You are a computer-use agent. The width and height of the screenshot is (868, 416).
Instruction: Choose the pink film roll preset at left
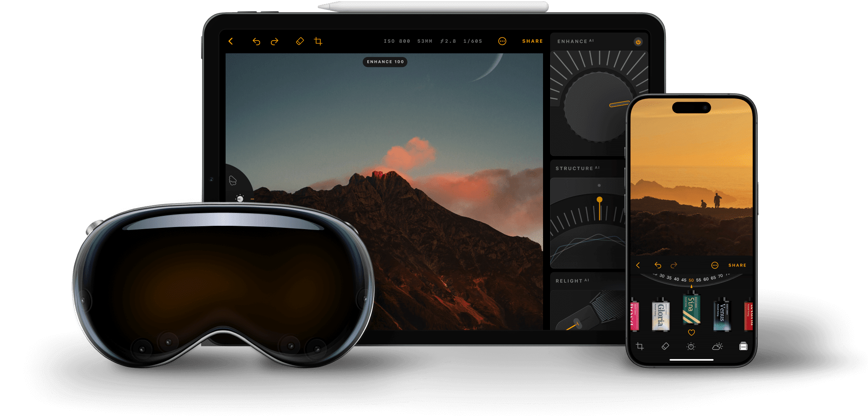tap(634, 315)
